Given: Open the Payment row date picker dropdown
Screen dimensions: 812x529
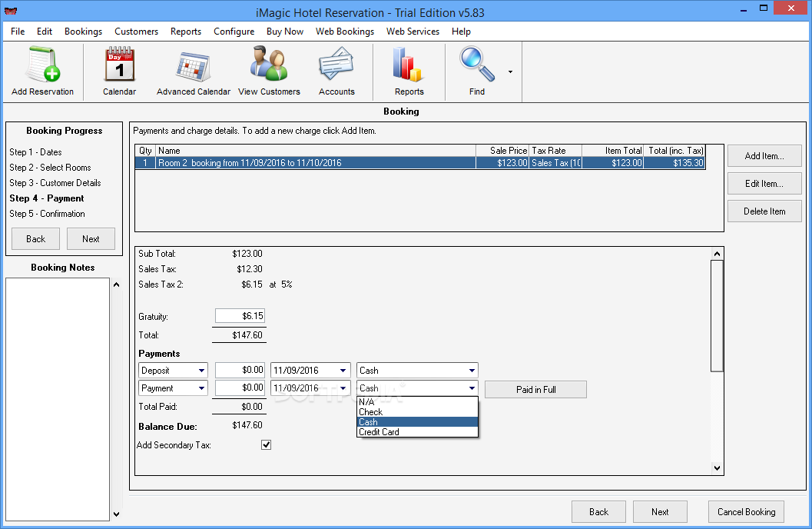Looking at the screenshot, I should (x=343, y=388).
